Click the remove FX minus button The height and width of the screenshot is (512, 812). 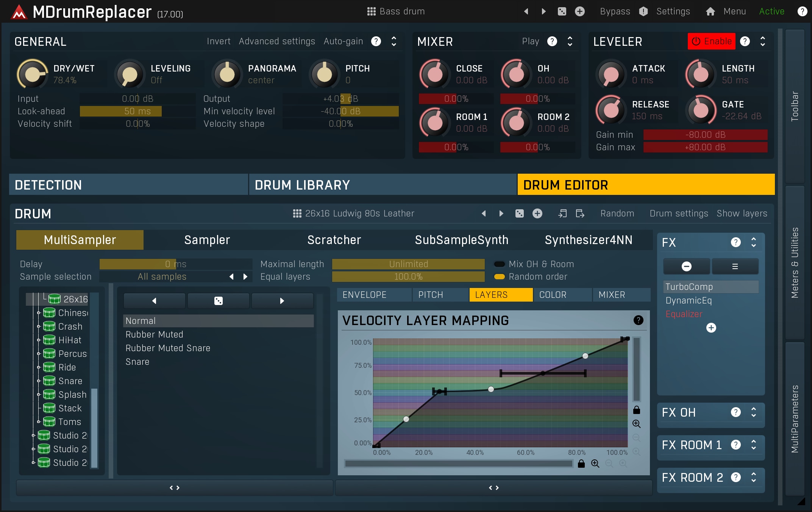(x=686, y=266)
